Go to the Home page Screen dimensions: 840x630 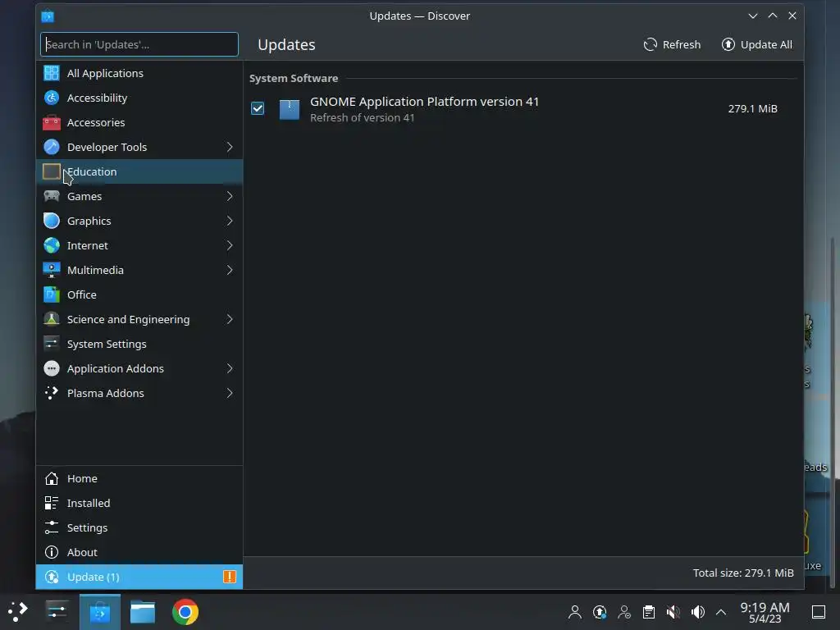pos(139,478)
